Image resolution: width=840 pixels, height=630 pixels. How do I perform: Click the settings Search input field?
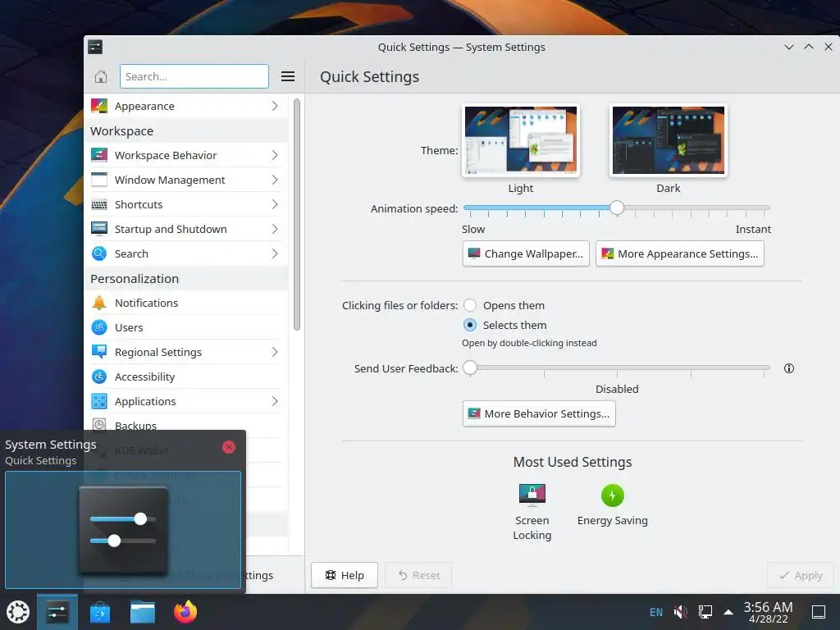click(194, 76)
